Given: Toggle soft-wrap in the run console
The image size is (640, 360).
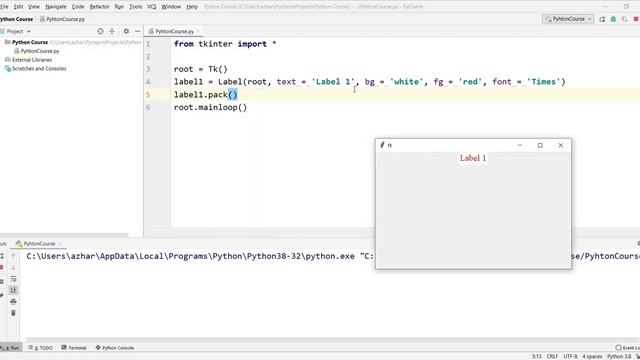Looking at the screenshot, I should (13, 279).
